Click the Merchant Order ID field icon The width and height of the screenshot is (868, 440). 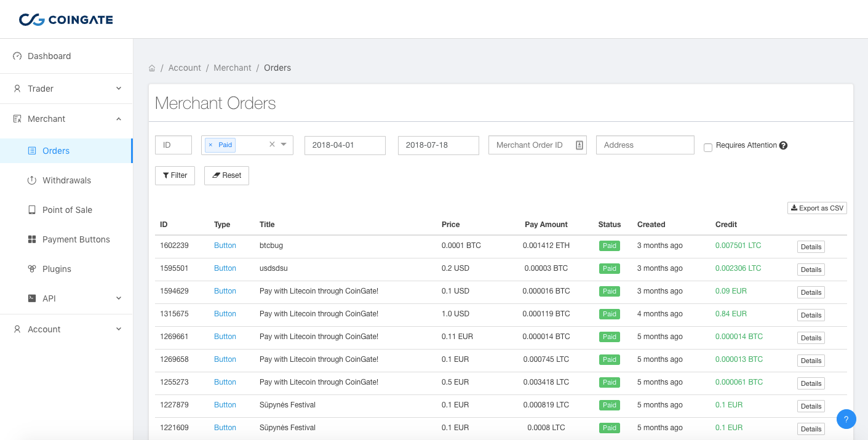click(x=579, y=145)
